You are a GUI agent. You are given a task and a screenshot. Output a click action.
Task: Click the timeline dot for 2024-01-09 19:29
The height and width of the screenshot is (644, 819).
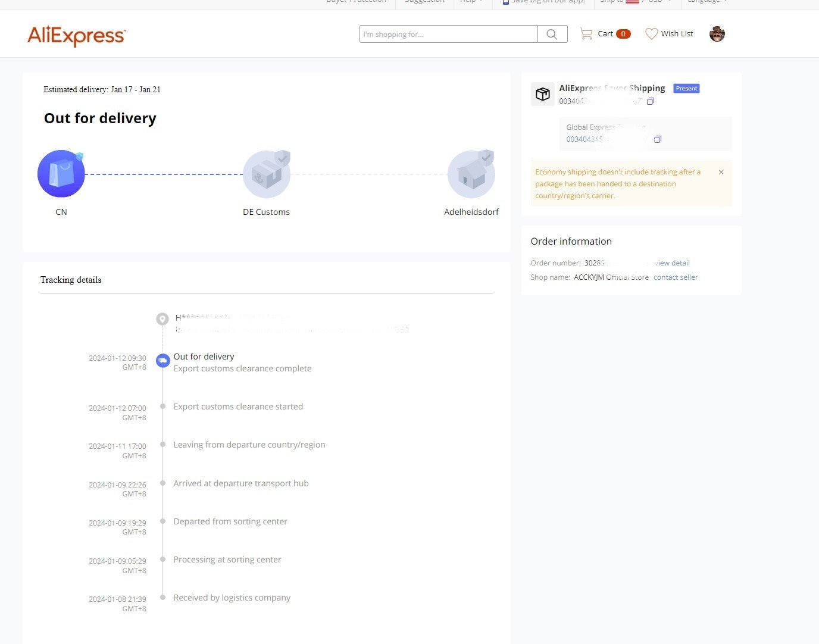(162, 521)
